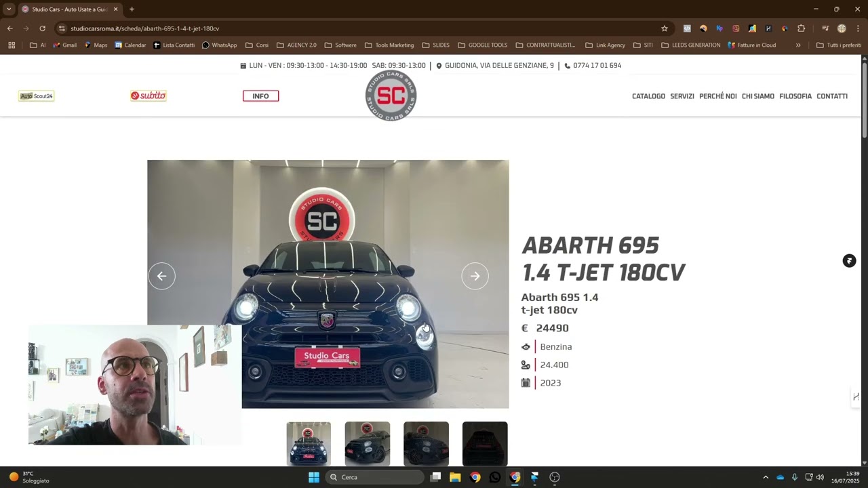Show hidden system tray icons
868x488 pixels.
pyautogui.click(x=766, y=477)
